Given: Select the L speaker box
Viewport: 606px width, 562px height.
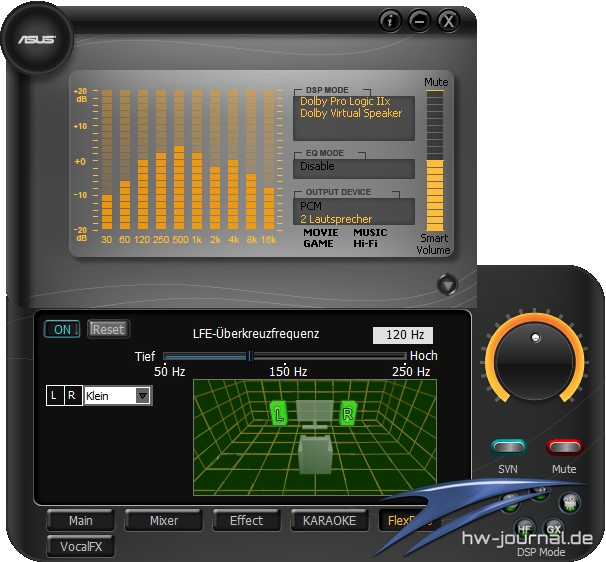Looking at the screenshot, I should (54, 395).
